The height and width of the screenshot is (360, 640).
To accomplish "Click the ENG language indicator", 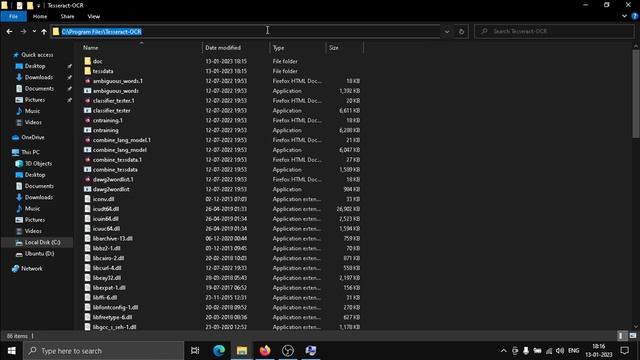I will point(573,351).
